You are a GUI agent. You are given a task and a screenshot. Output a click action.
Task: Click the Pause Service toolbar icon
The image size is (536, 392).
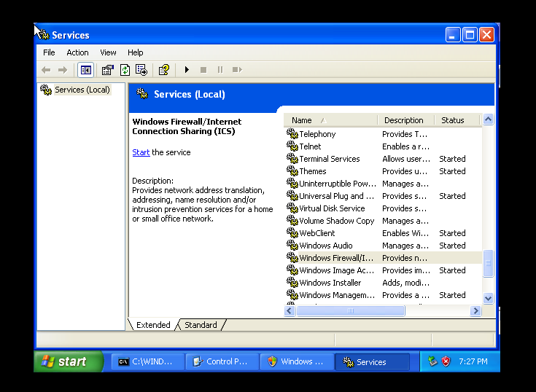(x=220, y=70)
